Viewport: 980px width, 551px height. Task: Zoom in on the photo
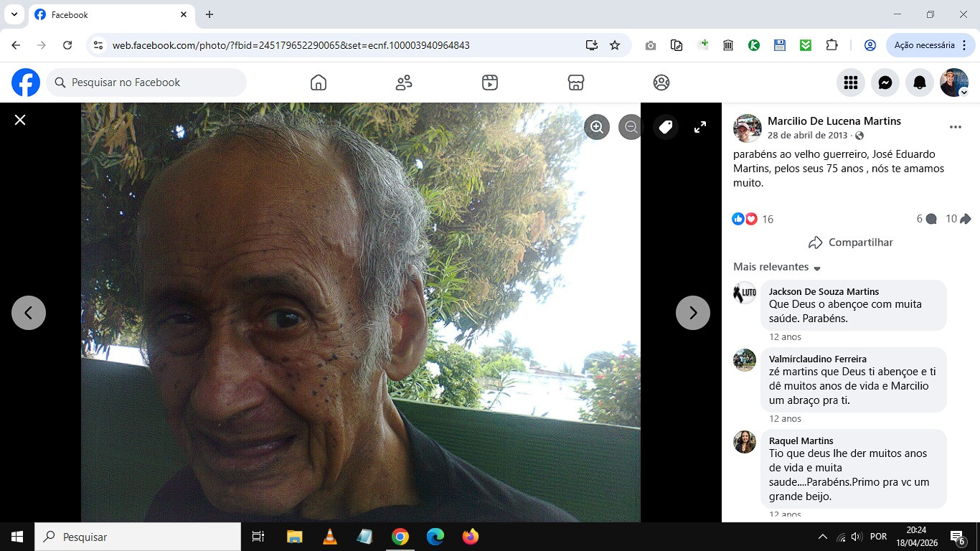596,127
